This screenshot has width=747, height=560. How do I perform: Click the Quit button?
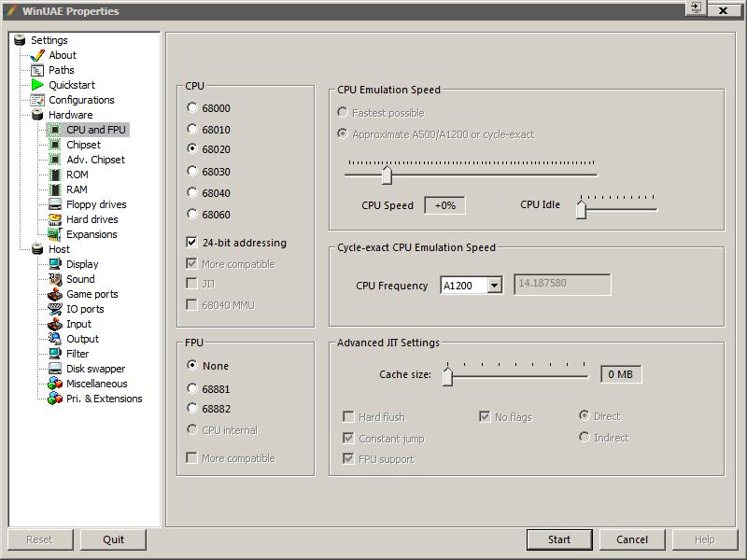pyautogui.click(x=113, y=539)
